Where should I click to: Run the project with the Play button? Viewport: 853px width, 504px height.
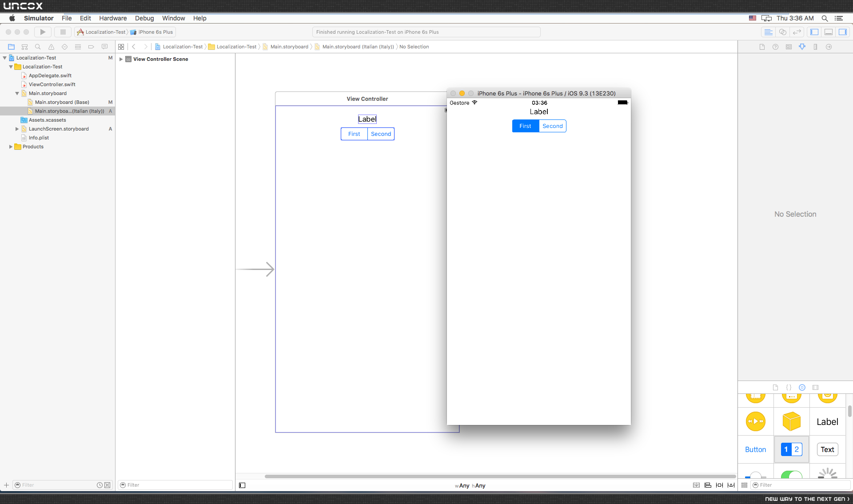43,32
